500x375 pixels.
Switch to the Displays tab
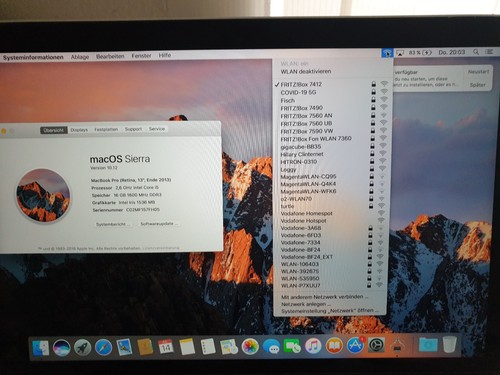(79, 130)
